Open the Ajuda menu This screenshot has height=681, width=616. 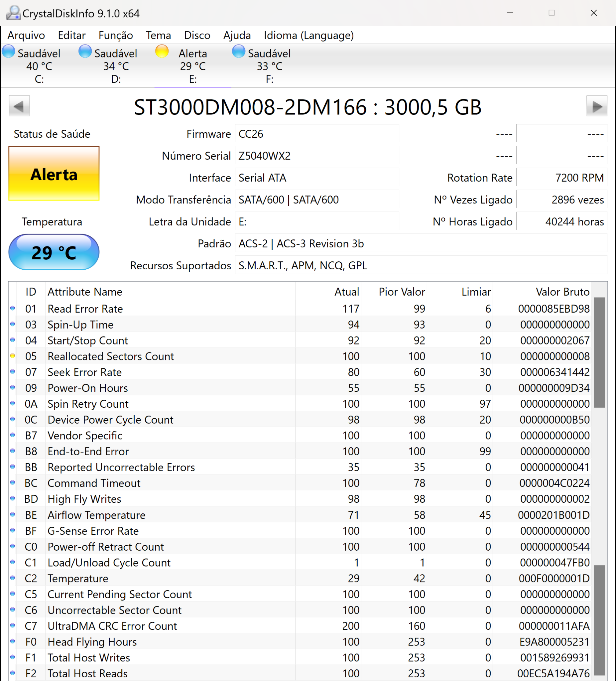(237, 35)
